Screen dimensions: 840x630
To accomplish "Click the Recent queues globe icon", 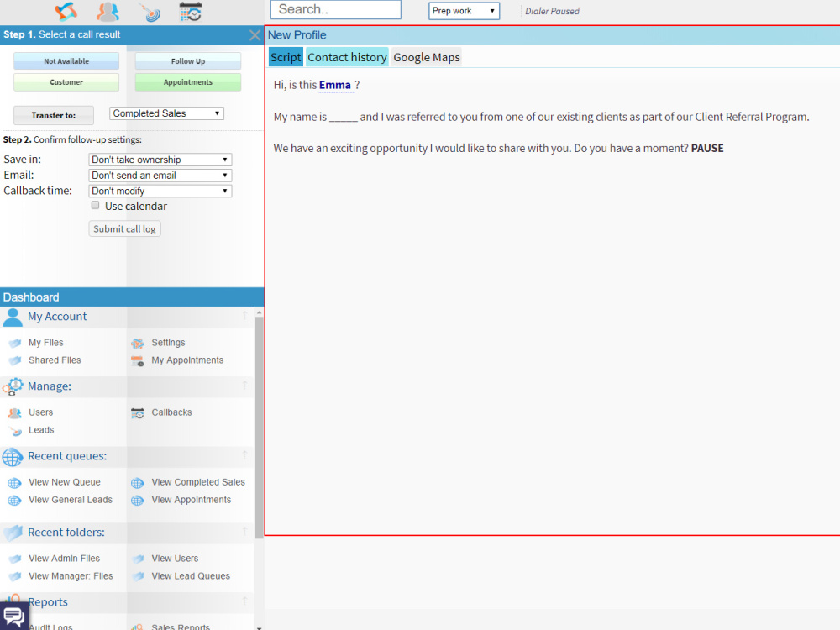I will point(13,457).
